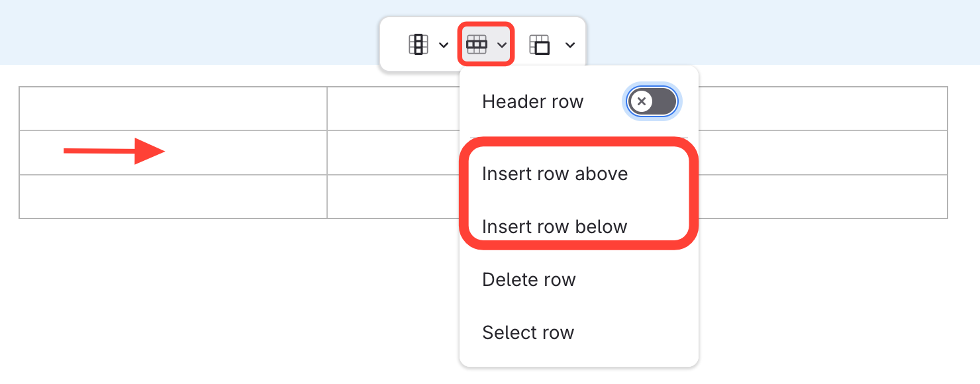
Task: Choose Insert row below
Action: 555,226
